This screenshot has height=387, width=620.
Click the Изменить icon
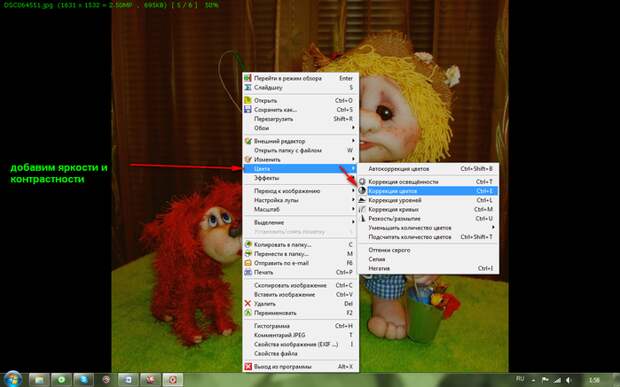pyautogui.click(x=248, y=159)
